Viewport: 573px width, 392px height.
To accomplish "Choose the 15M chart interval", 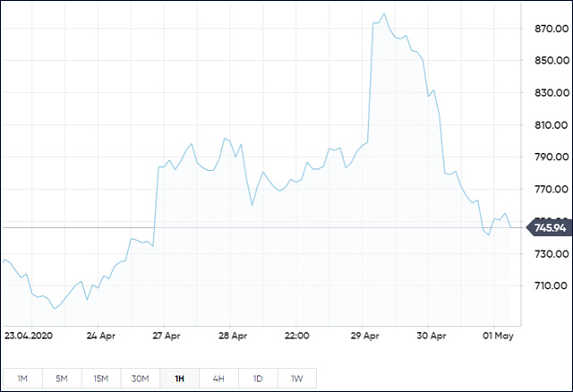I will (101, 379).
